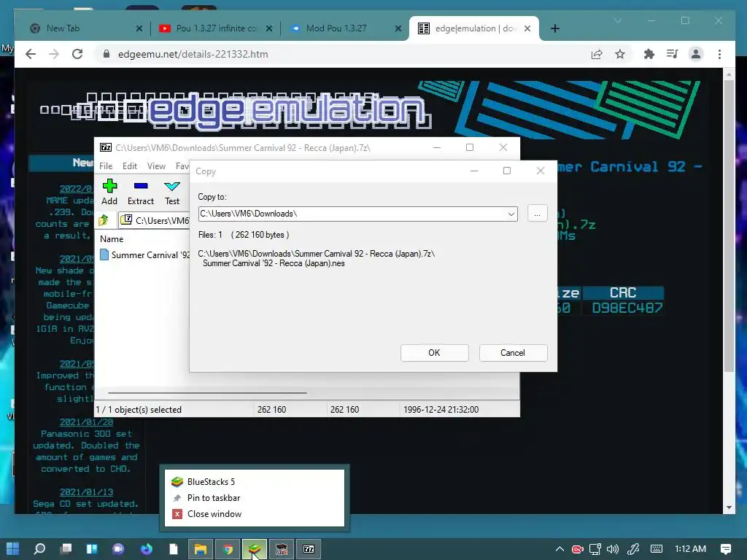Go up one folder level in 7-Zip

click(x=104, y=220)
